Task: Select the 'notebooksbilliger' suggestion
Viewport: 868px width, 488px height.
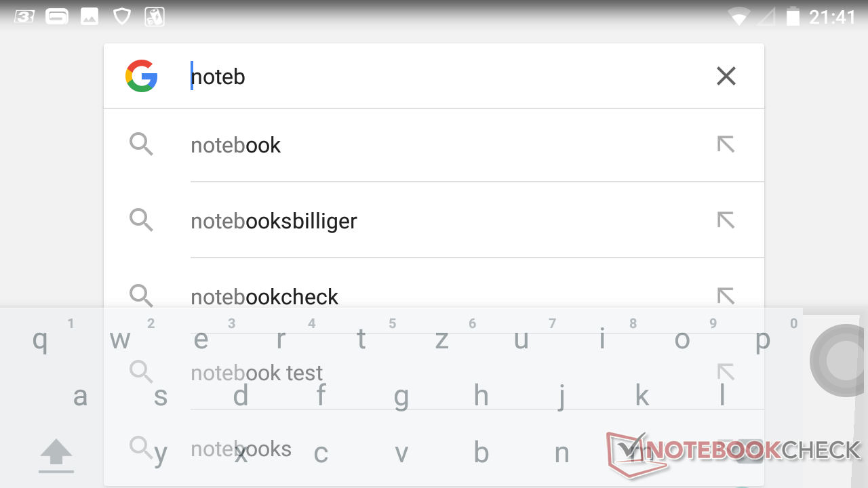Action: [274, 221]
